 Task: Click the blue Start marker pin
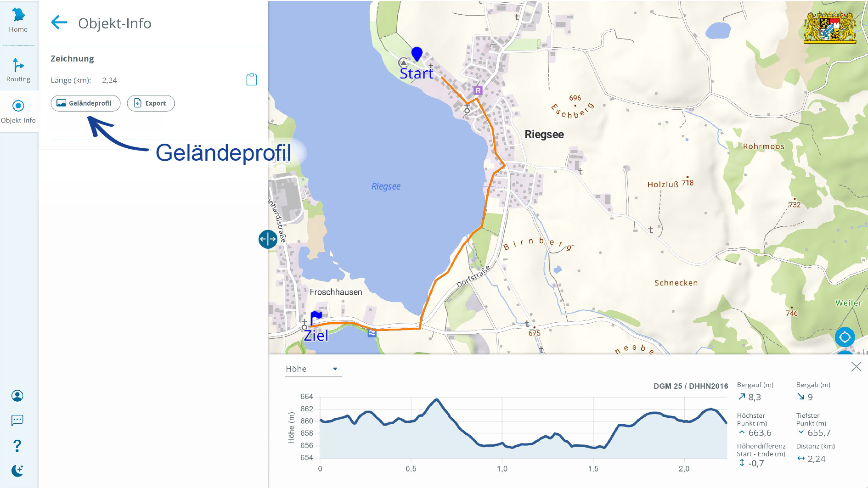(x=417, y=54)
